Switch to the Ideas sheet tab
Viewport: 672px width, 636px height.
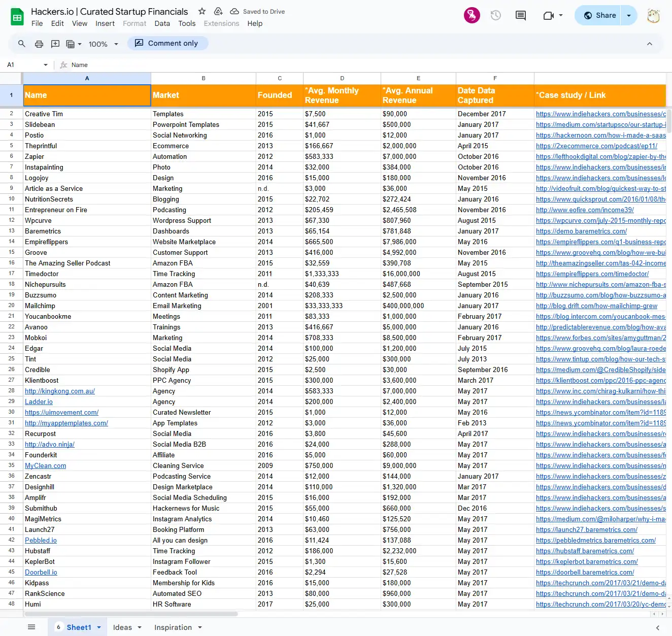(122, 627)
